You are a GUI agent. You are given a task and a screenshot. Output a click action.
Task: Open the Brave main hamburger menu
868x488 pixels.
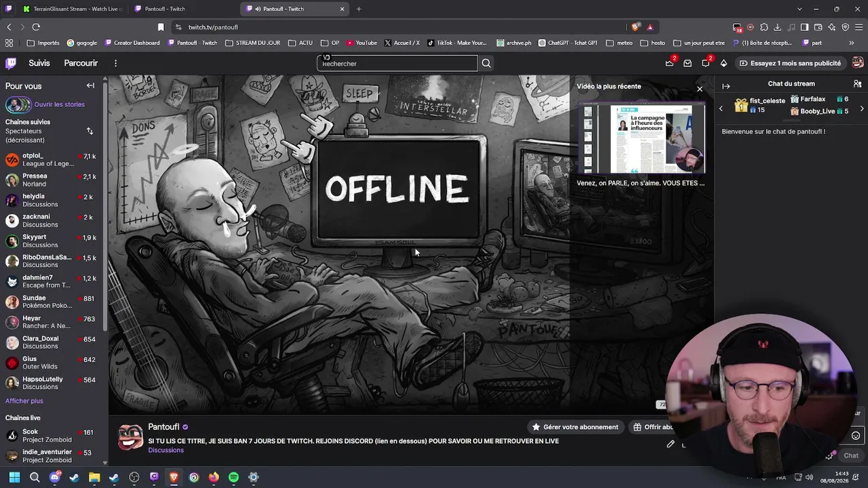coord(859,27)
